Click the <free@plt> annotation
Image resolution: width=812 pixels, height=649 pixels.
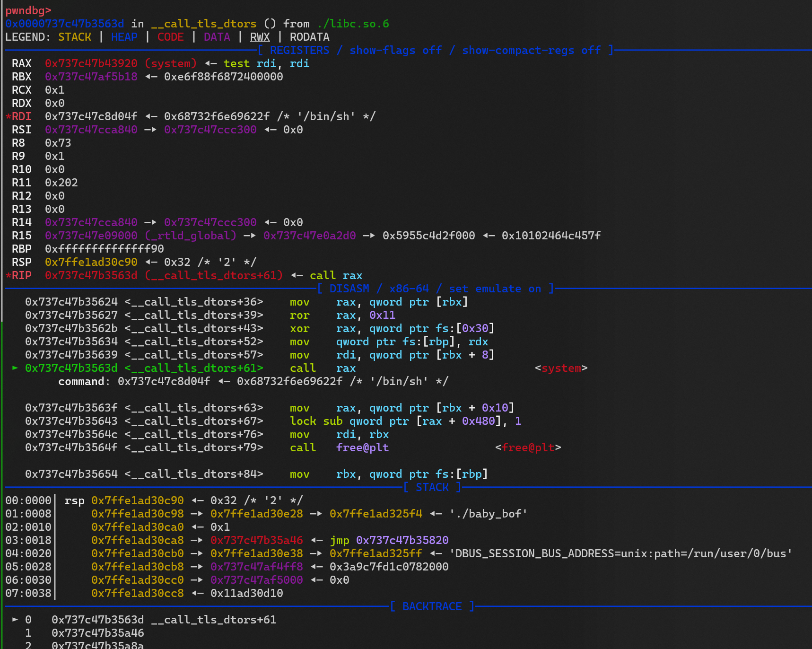pyautogui.click(x=528, y=447)
